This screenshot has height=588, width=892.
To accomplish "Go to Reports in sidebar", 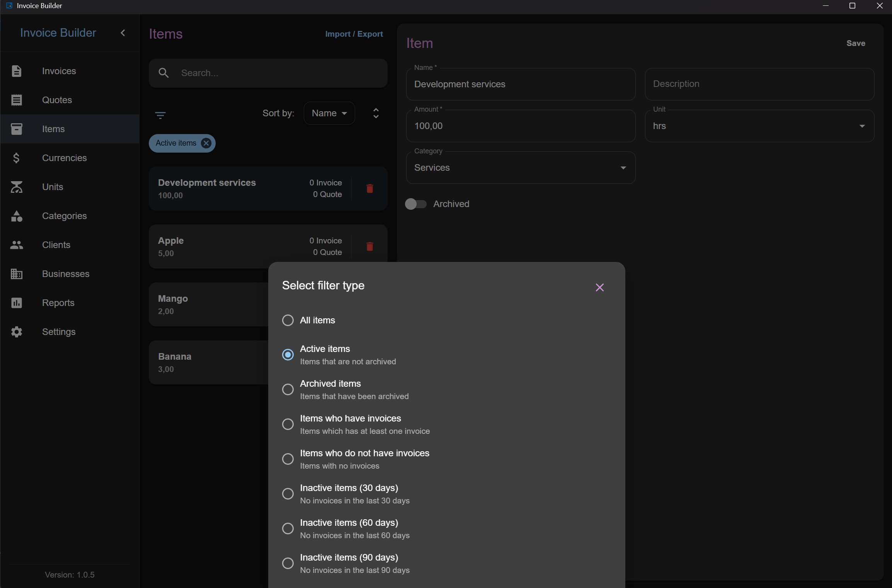I will tap(70, 303).
